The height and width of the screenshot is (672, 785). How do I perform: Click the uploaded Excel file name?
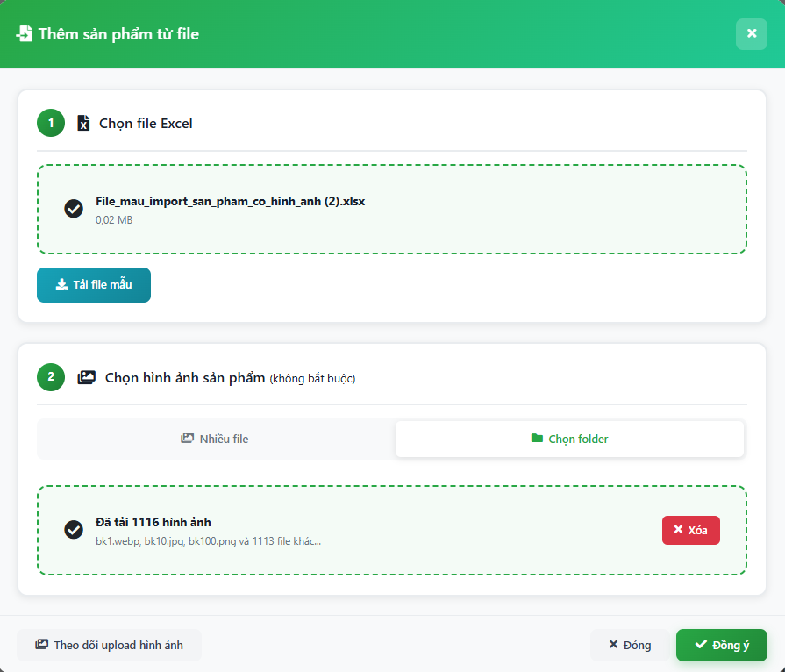point(230,201)
